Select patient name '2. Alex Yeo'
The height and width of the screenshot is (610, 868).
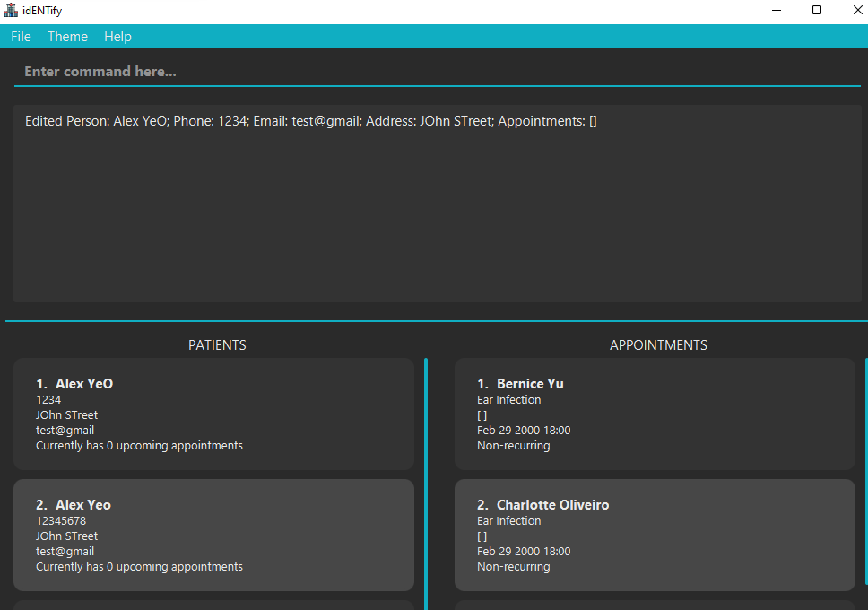pos(74,505)
